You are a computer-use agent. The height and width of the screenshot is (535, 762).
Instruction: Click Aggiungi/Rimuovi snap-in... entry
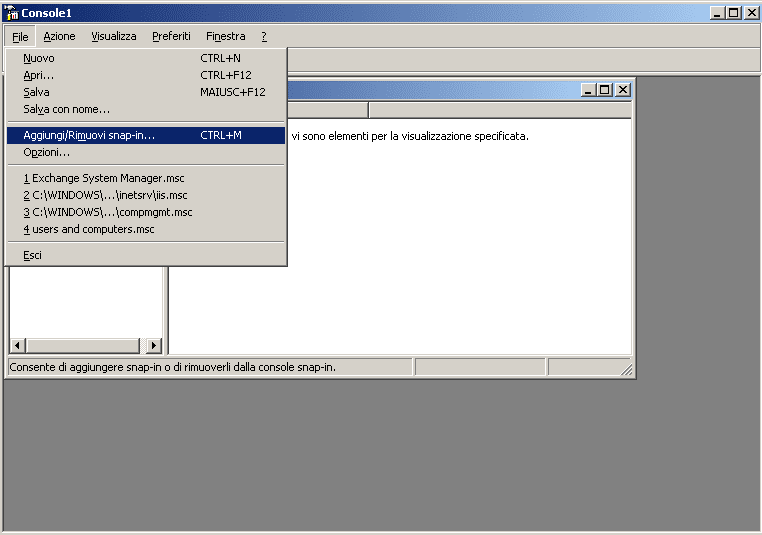[146, 135]
